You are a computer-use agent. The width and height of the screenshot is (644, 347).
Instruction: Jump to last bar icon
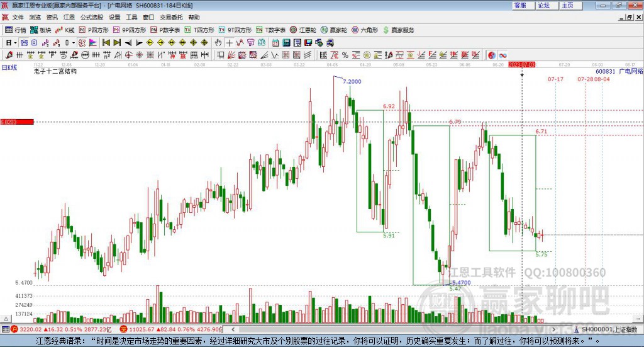click(117, 43)
